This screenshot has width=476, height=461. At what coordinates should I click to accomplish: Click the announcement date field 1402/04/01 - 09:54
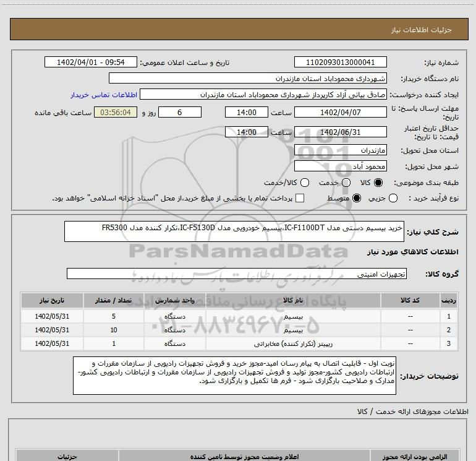pos(91,62)
